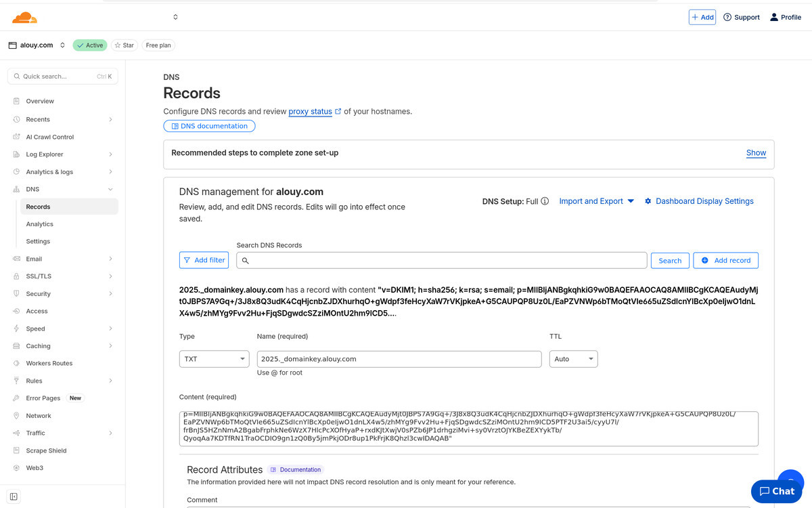Open the proxy status link
Image resolution: width=812 pixels, height=508 pixels.
point(310,111)
